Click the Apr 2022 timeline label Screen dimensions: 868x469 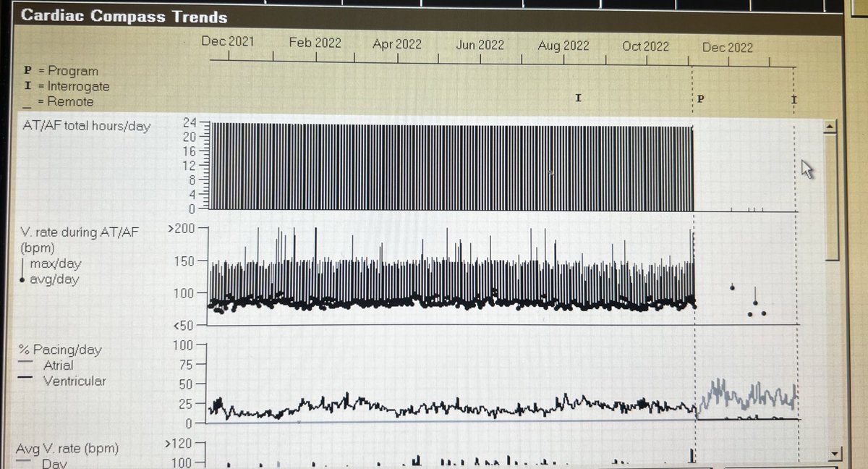pos(397,44)
